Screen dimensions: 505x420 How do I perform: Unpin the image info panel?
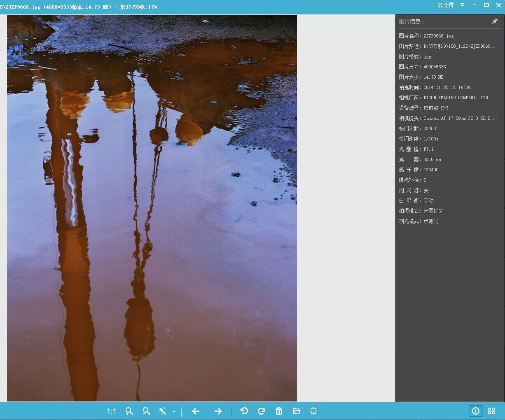[495, 21]
